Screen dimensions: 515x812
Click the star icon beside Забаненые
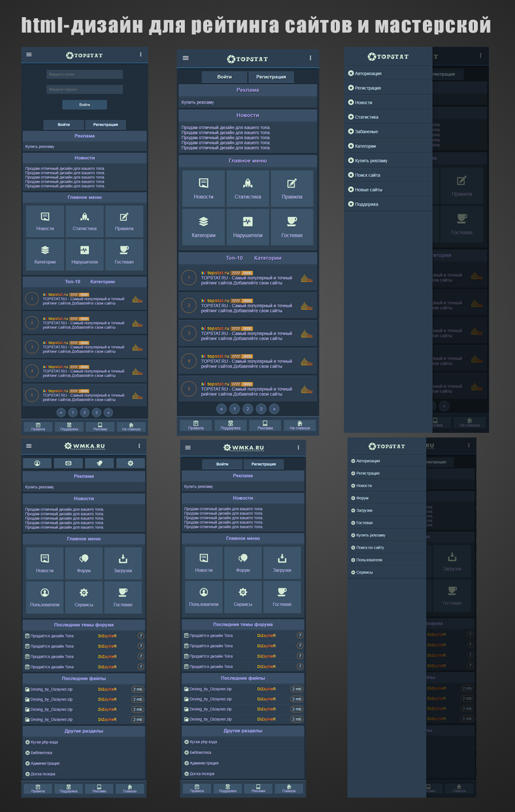point(351,132)
